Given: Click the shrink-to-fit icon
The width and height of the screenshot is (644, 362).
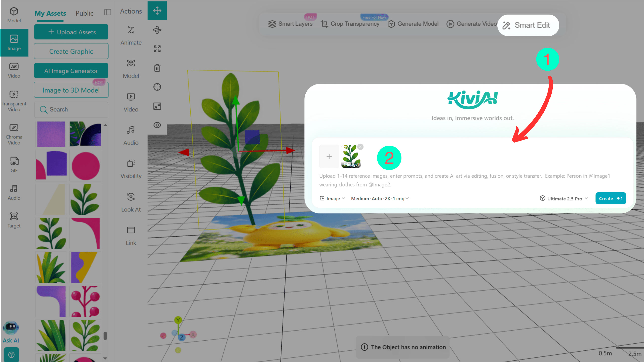Looking at the screenshot, I should 157,106.
